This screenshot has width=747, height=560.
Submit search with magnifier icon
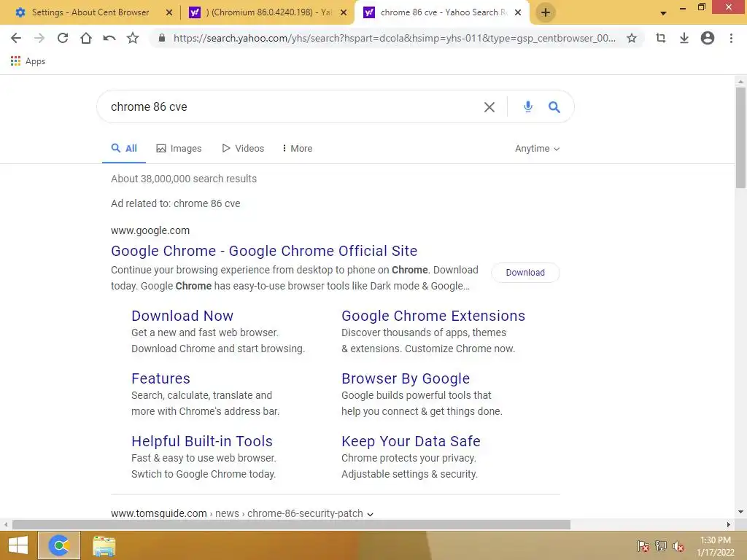[554, 107]
